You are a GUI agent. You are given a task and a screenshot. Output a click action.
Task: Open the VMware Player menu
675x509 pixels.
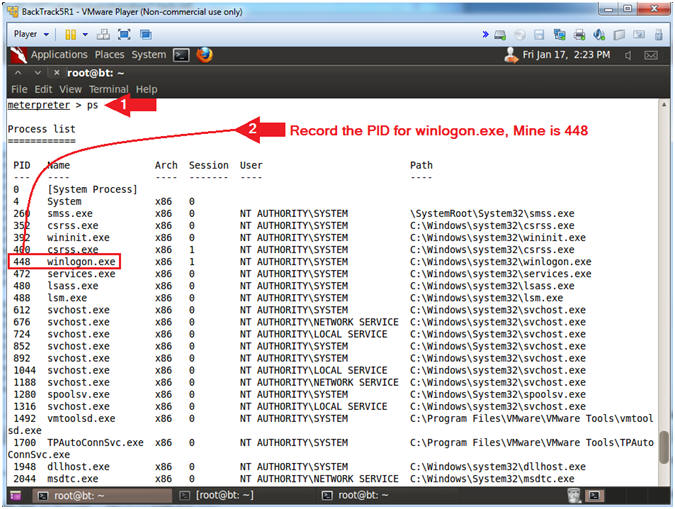tap(31, 34)
